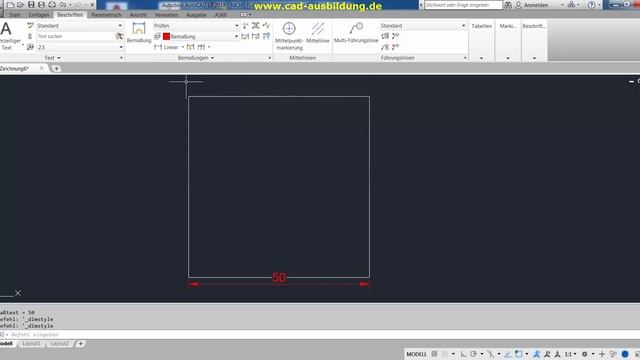Viewport: 640px width, 360px height.
Task: Toggle ortho mode in status bar
Action: click(x=463, y=354)
